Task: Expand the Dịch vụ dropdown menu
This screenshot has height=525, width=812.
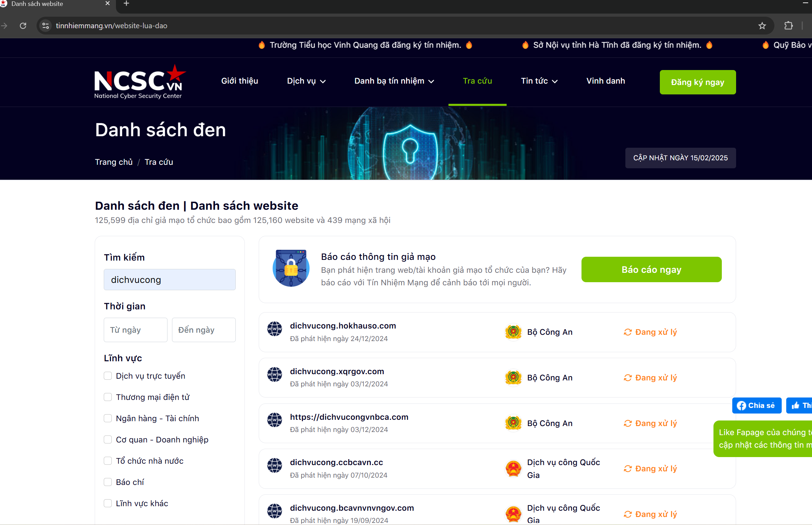Action: tap(306, 81)
